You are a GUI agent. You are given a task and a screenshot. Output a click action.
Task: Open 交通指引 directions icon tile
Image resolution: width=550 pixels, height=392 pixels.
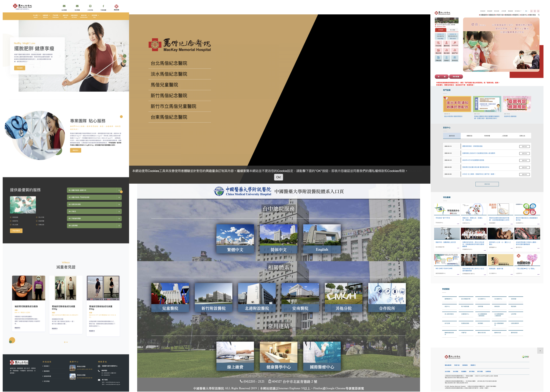tap(446, 59)
